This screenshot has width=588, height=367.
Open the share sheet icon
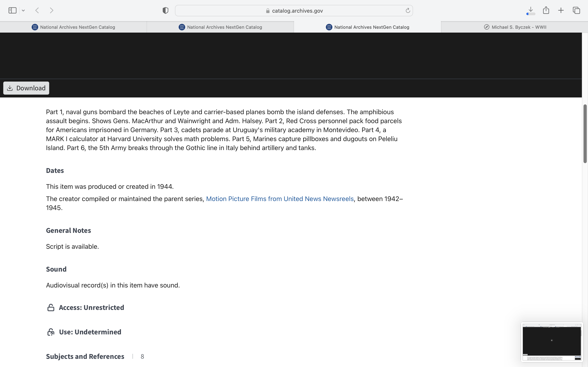546,10
